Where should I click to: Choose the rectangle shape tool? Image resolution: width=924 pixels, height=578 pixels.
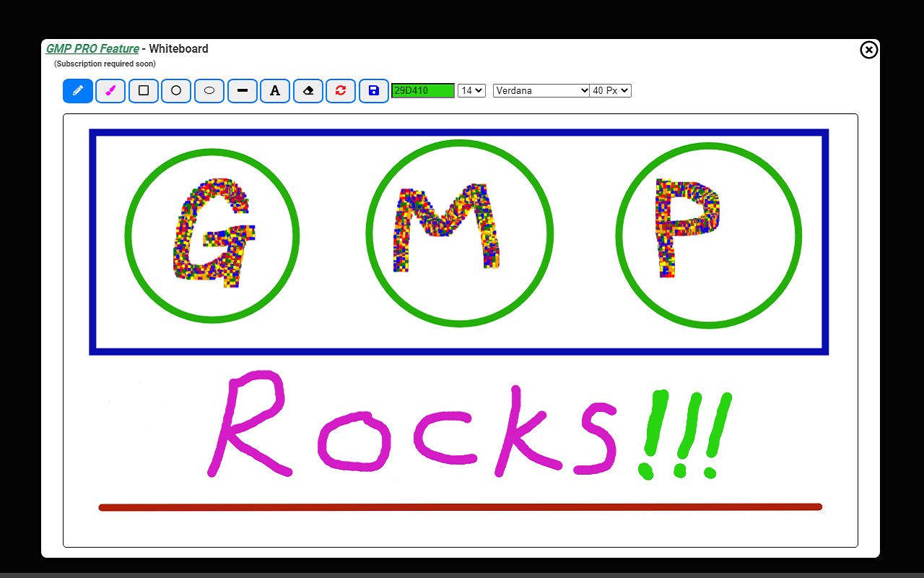(x=144, y=91)
